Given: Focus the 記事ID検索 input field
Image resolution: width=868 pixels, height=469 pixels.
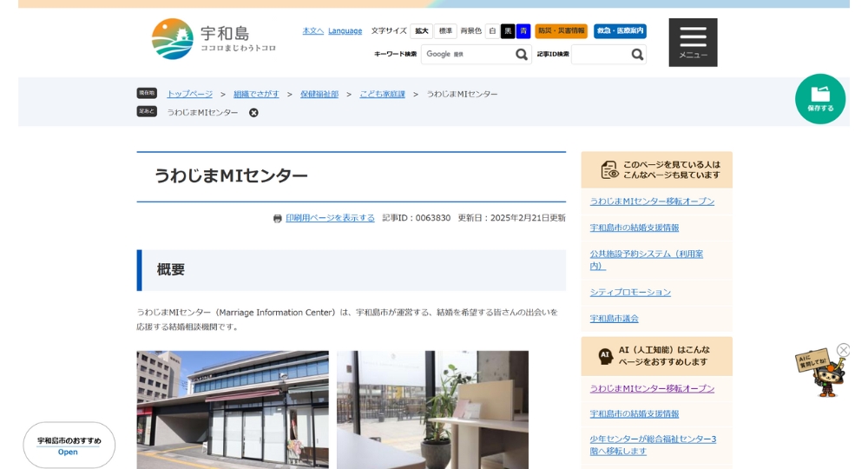Looking at the screenshot, I should (x=601, y=54).
